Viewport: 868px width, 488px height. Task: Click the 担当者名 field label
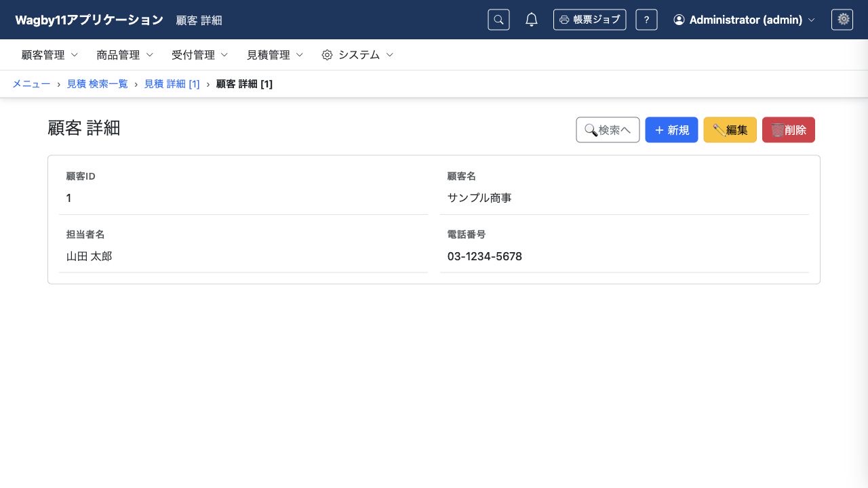[85, 235]
